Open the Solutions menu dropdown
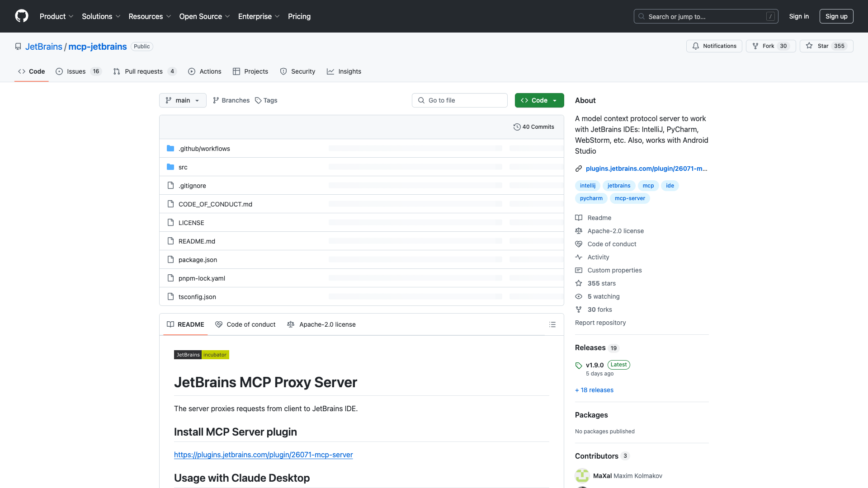868x488 pixels. click(x=101, y=16)
